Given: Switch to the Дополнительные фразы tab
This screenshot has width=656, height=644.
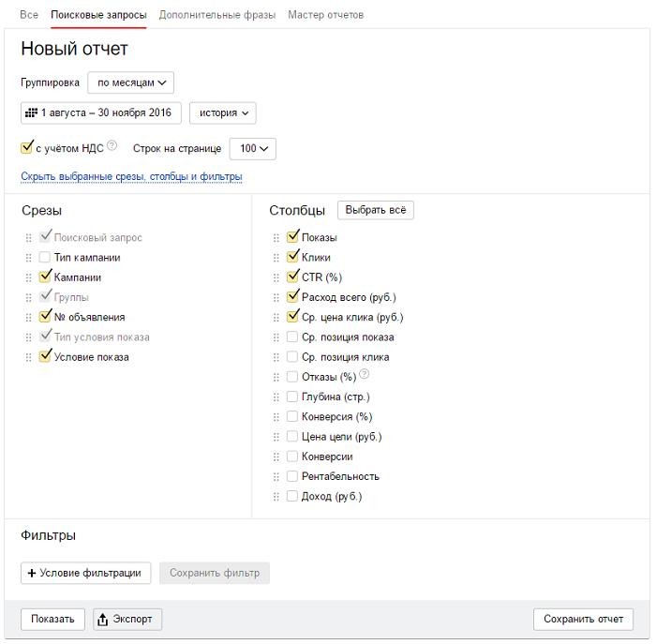Looking at the screenshot, I should (217, 15).
